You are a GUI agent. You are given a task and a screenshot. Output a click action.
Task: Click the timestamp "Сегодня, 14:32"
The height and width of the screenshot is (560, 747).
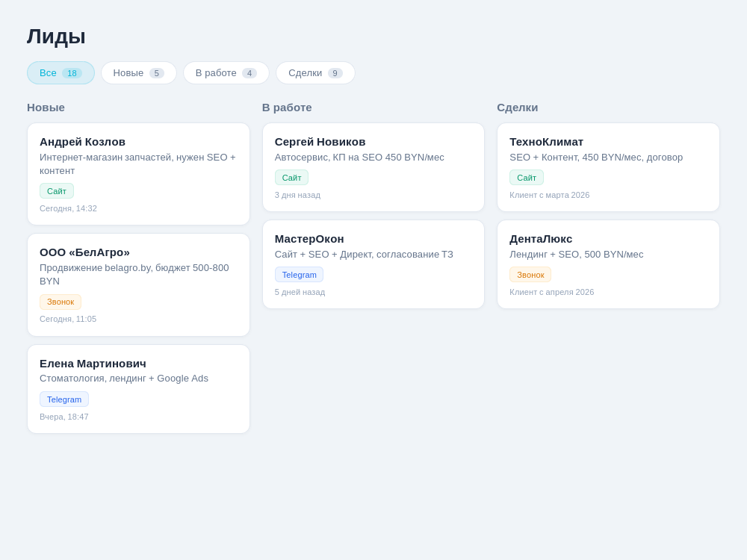point(68,208)
